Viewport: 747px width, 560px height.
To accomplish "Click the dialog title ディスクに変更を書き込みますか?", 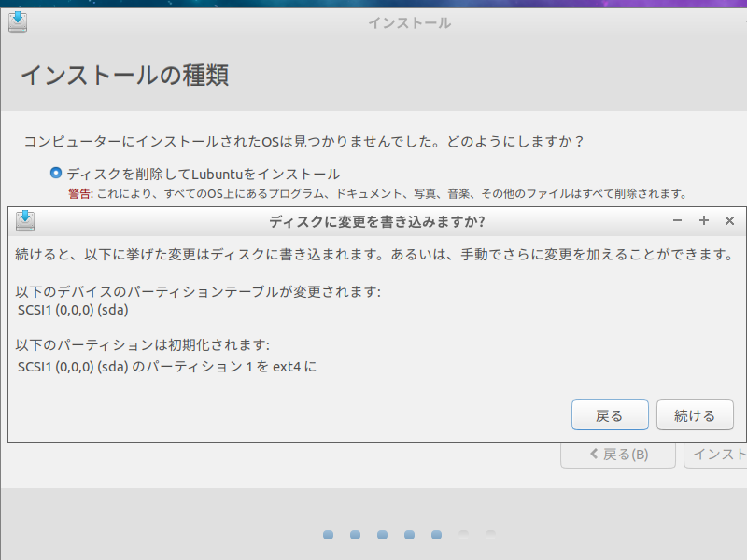I will click(x=377, y=221).
